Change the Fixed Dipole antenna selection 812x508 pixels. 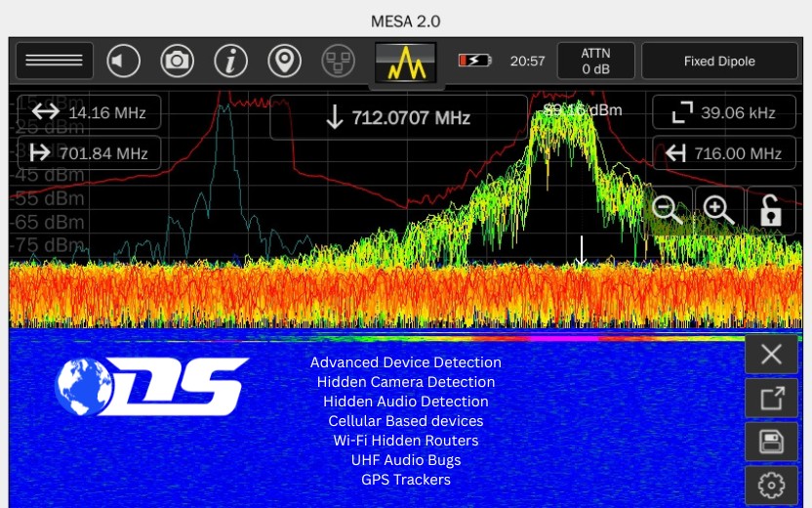coord(719,61)
